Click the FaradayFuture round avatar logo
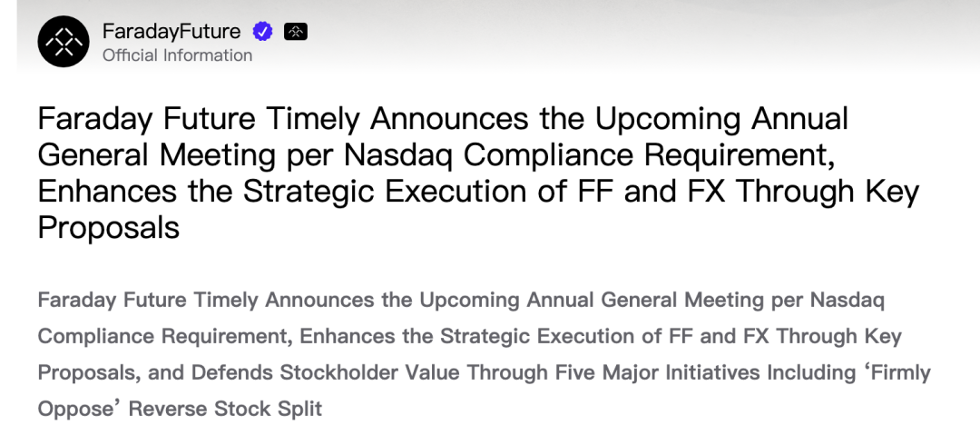The width and height of the screenshot is (980, 445). pos(64,42)
